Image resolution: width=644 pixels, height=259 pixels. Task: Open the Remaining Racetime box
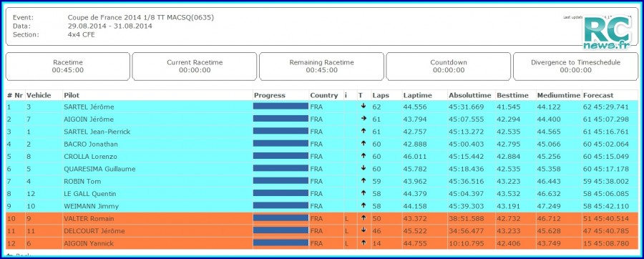(321, 66)
